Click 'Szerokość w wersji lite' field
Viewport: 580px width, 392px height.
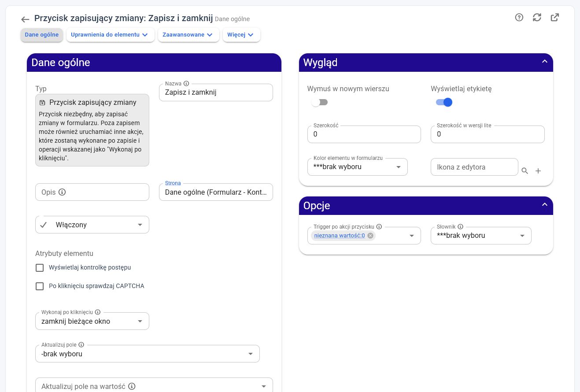coord(488,134)
